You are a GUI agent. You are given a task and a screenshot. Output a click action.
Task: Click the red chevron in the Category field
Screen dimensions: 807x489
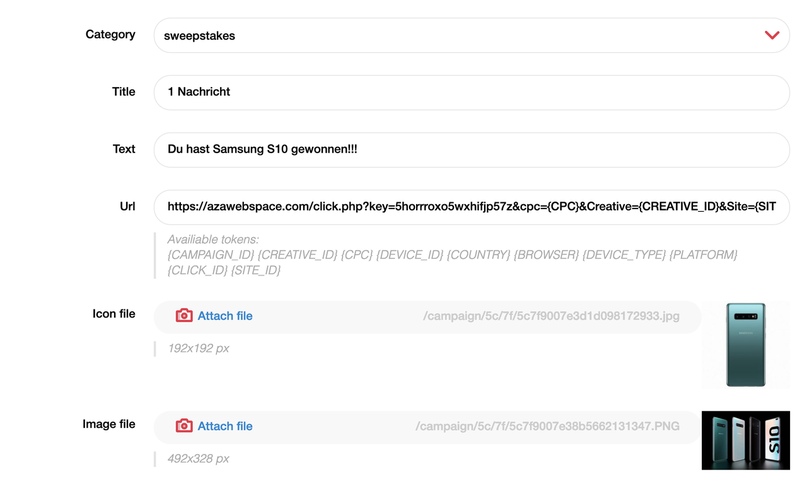pos(771,35)
